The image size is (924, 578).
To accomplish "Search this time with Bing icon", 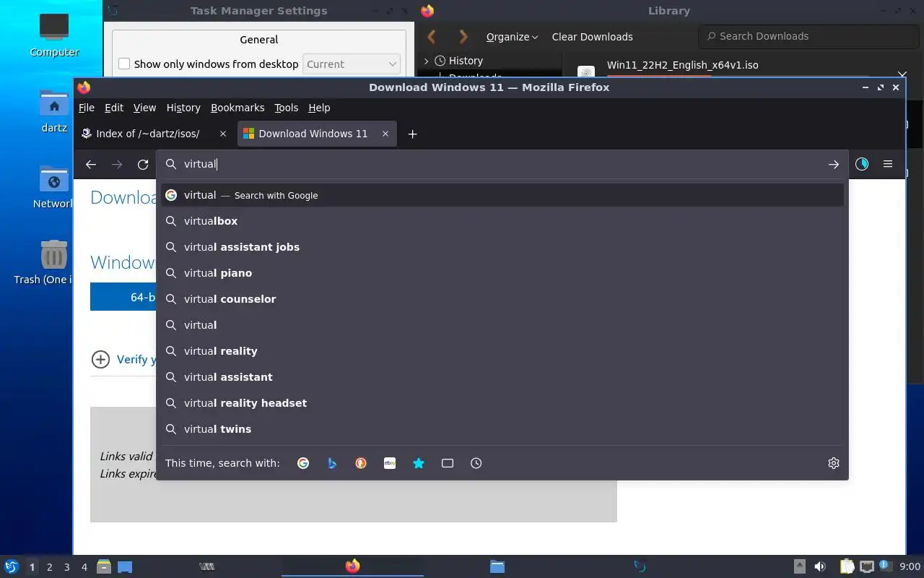I will (332, 463).
